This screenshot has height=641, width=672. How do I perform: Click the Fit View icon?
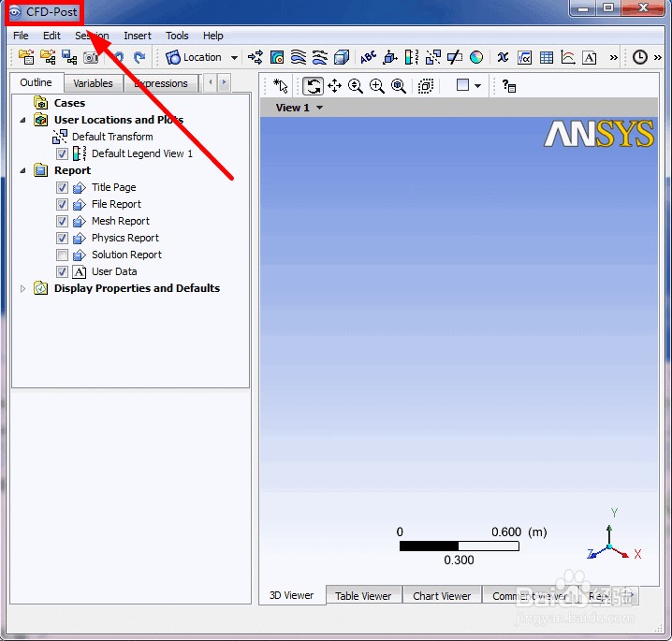[399, 86]
